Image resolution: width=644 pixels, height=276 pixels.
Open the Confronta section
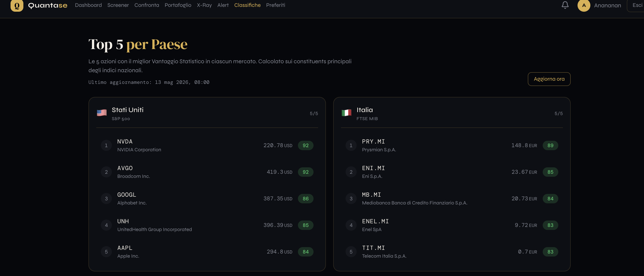click(x=147, y=5)
